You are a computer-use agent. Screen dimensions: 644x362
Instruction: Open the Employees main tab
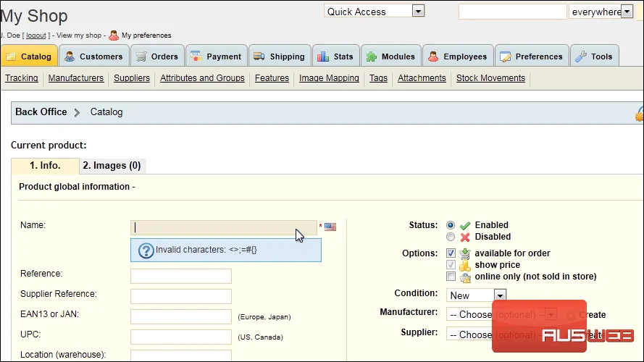point(458,56)
